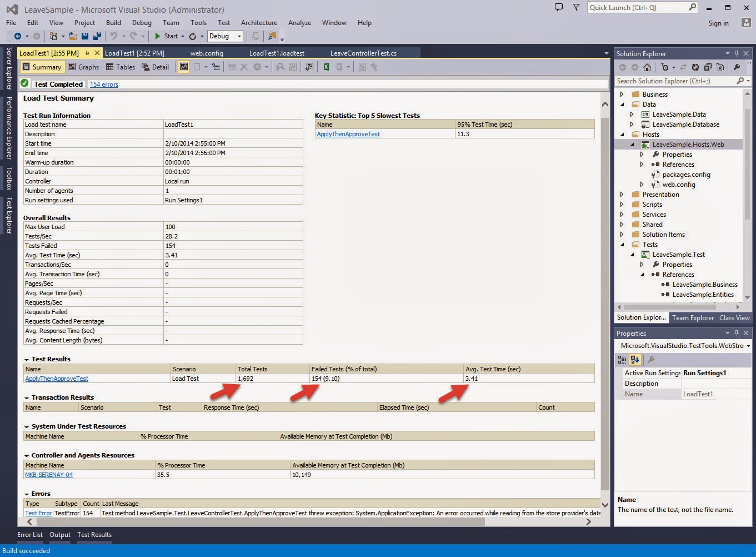Expand the Business folder in Solution Explorer
This screenshot has width=756, height=557.
click(622, 95)
